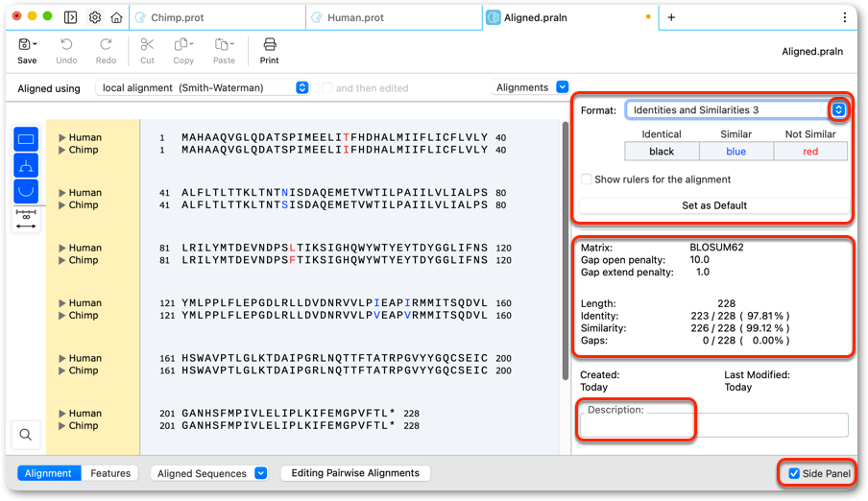Expand the Human row starting at position 41

point(62,193)
